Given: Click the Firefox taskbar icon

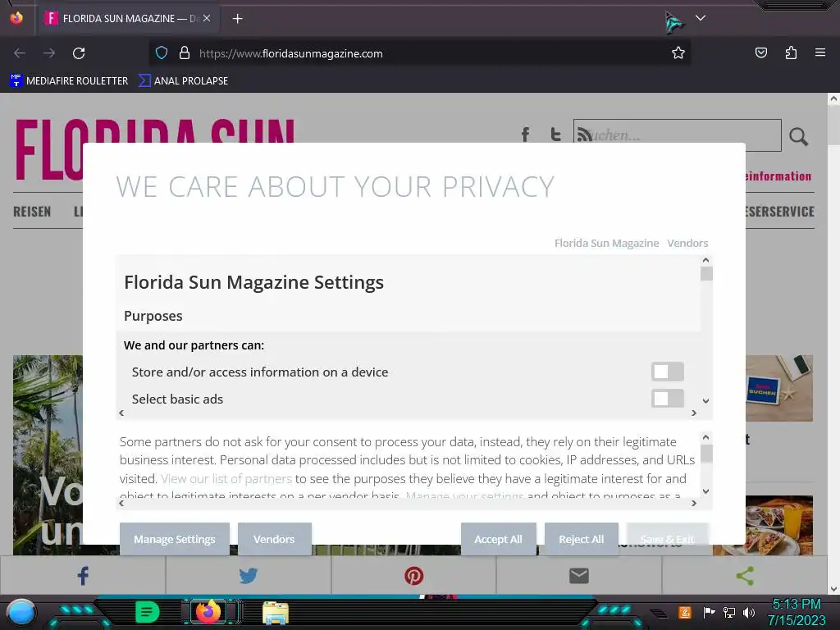Looking at the screenshot, I should 208,612.
